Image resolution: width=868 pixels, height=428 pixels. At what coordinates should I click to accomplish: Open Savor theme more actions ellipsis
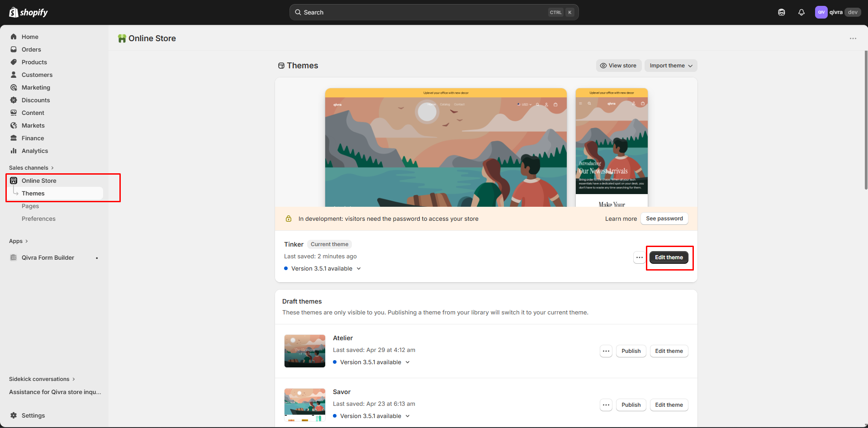606,405
